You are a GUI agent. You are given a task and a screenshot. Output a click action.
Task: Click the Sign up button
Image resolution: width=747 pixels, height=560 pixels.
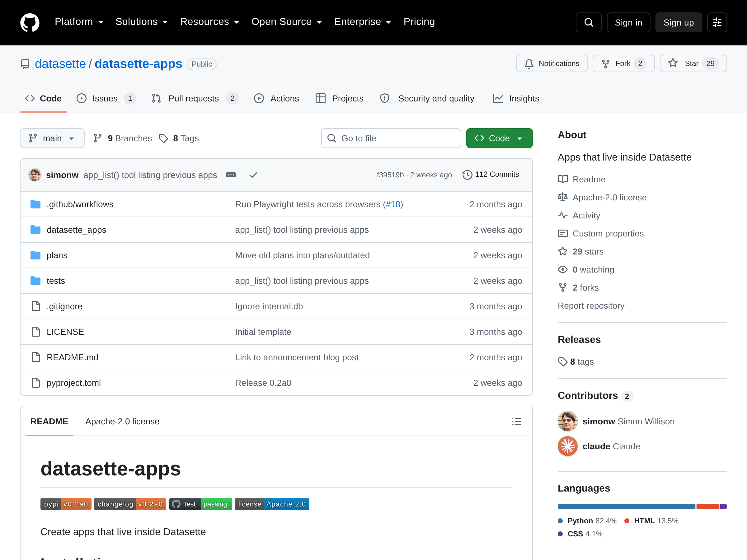679,22
